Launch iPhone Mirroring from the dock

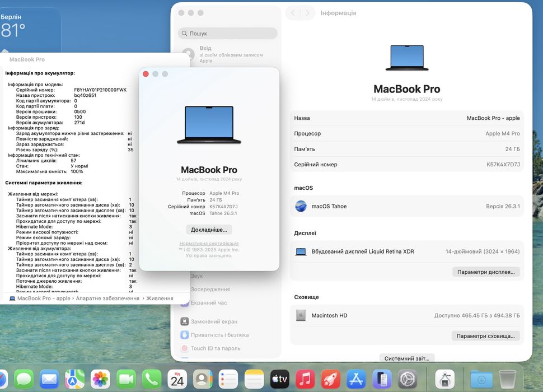click(382, 379)
